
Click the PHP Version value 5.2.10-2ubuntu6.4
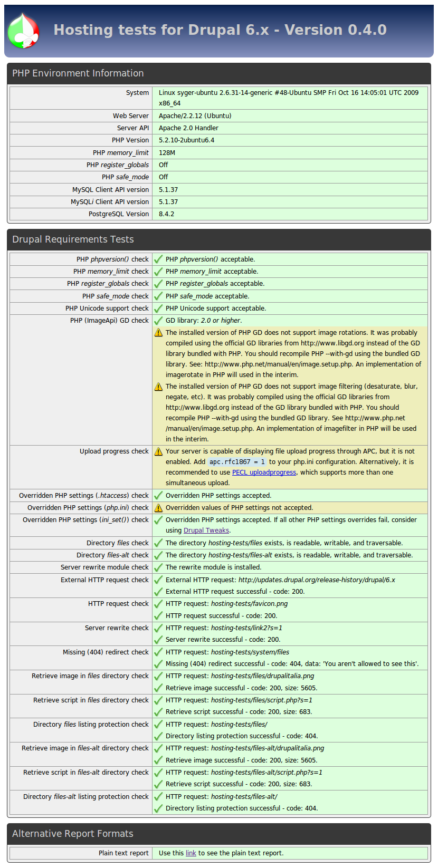187,140
